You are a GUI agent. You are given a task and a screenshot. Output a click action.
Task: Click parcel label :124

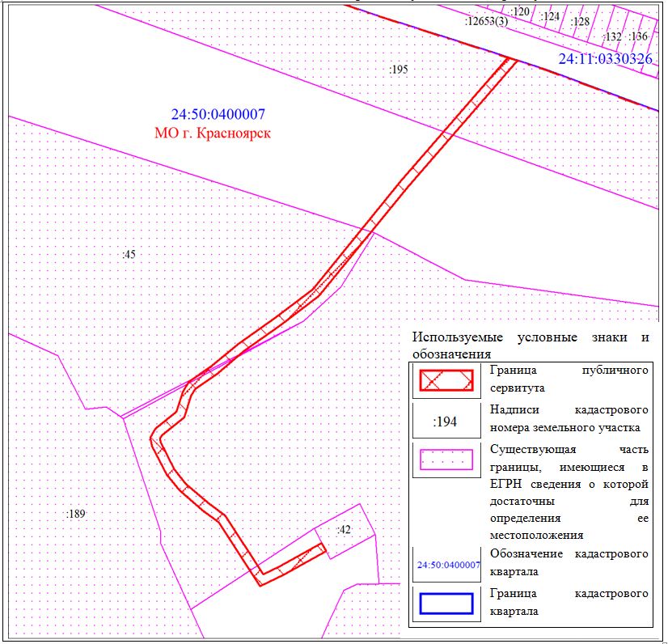tap(551, 16)
